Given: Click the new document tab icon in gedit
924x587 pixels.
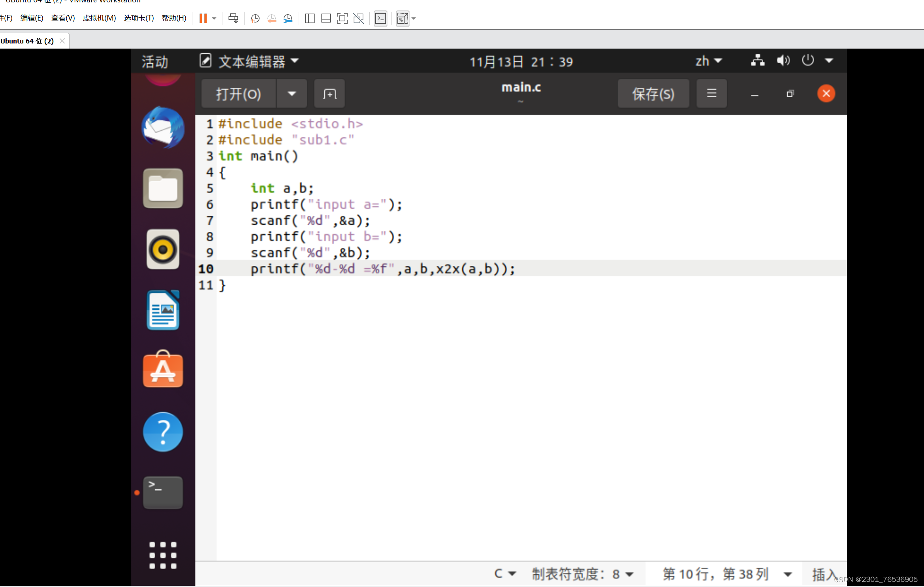Looking at the screenshot, I should pyautogui.click(x=329, y=94).
